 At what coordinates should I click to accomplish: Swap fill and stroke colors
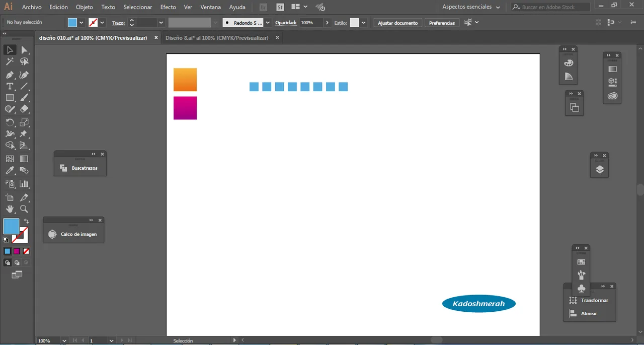point(26,221)
